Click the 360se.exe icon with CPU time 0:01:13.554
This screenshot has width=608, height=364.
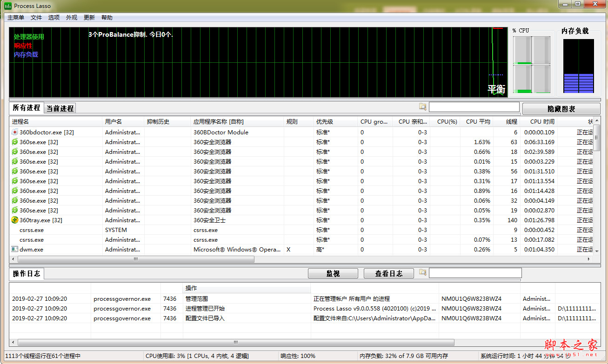pos(15,181)
